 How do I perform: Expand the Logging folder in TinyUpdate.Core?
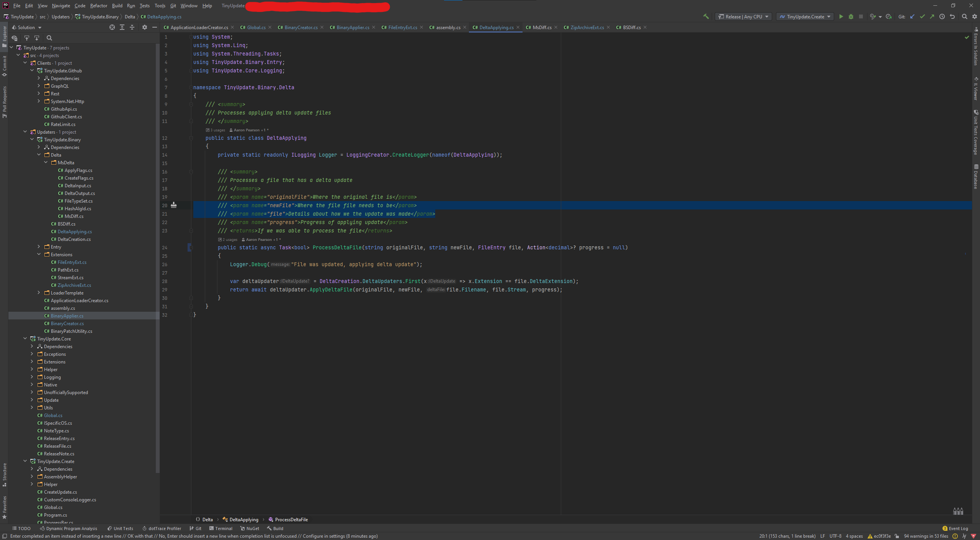(32, 377)
